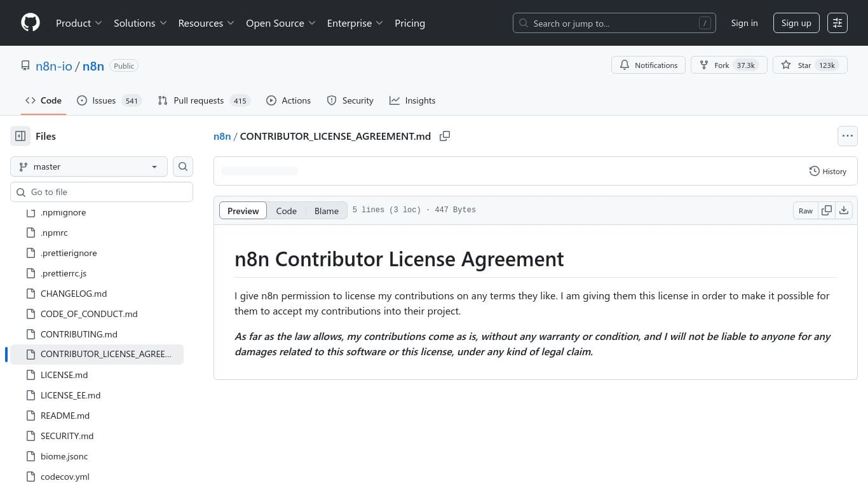Select the Blame view toggle
Viewport: 868px width, 488px height.
(x=327, y=211)
